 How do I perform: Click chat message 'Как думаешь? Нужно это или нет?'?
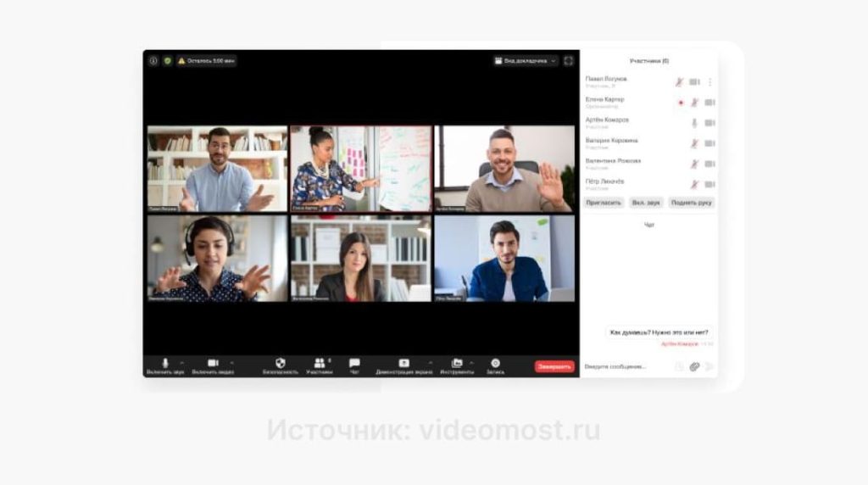tap(659, 332)
